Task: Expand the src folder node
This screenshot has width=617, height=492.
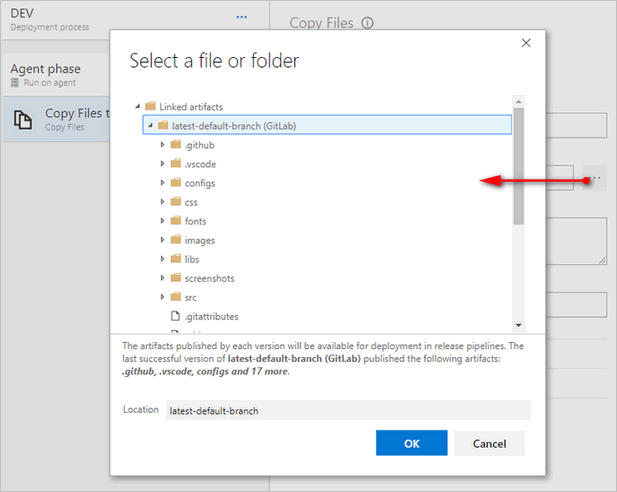Action: coord(162,297)
